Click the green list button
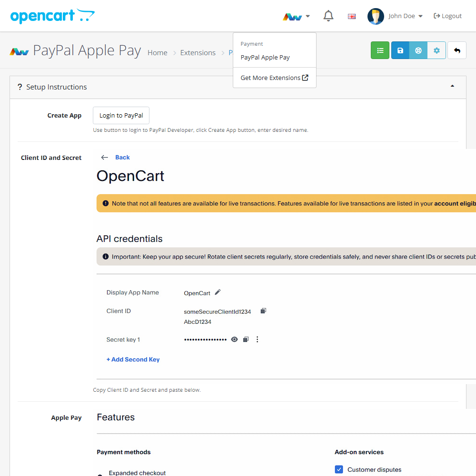The width and height of the screenshot is (476, 476). pyautogui.click(x=380, y=50)
